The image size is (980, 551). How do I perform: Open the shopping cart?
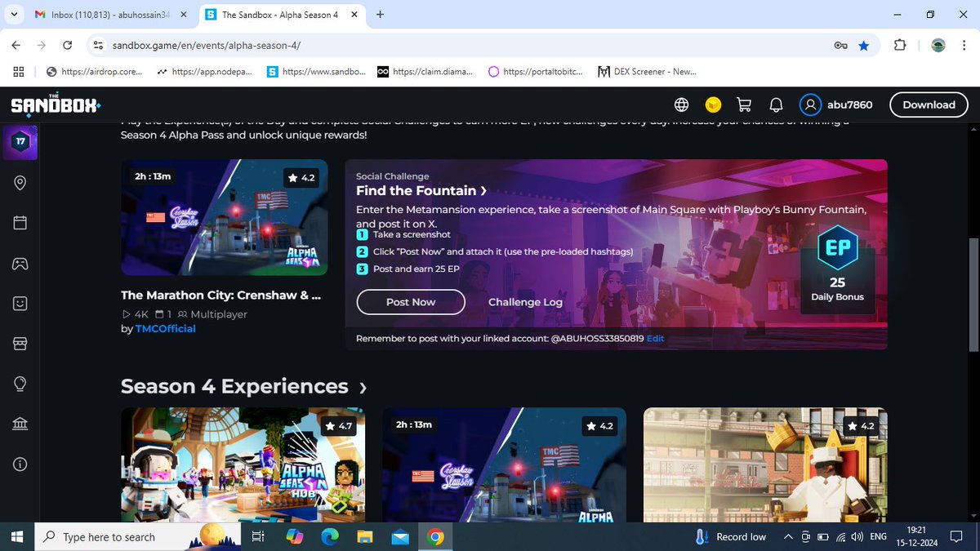coord(744,104)
